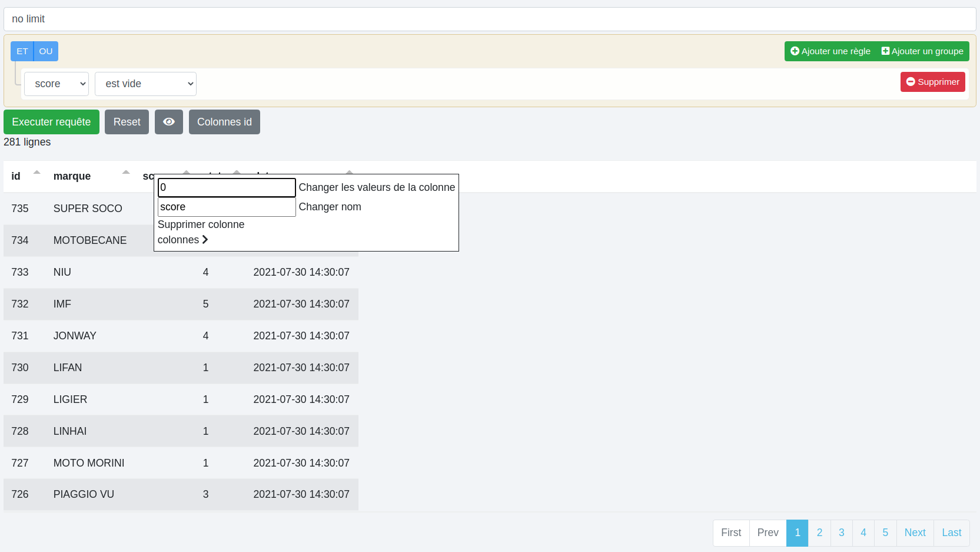Screen dimensions: 980x552
Task: Select the ET logical operator
Action: click(x=22, y=51)
